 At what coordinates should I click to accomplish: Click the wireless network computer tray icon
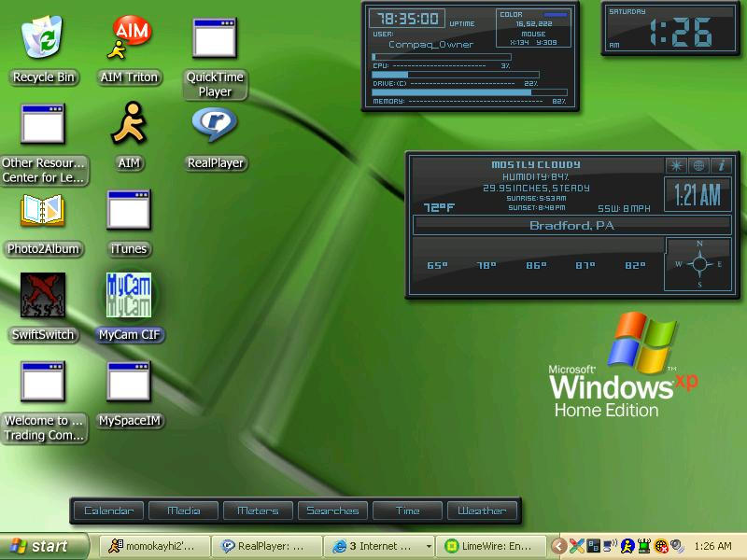coord(610,546)
